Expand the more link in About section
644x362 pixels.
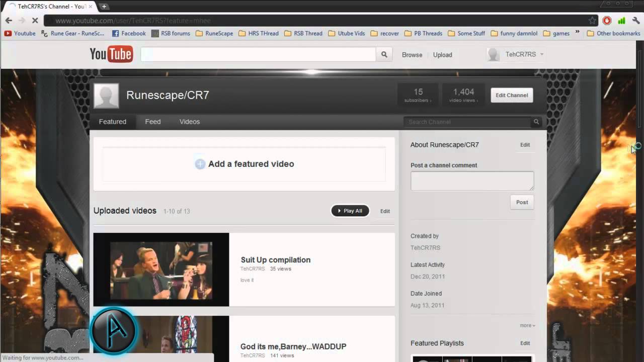click(x=527, y=325)
